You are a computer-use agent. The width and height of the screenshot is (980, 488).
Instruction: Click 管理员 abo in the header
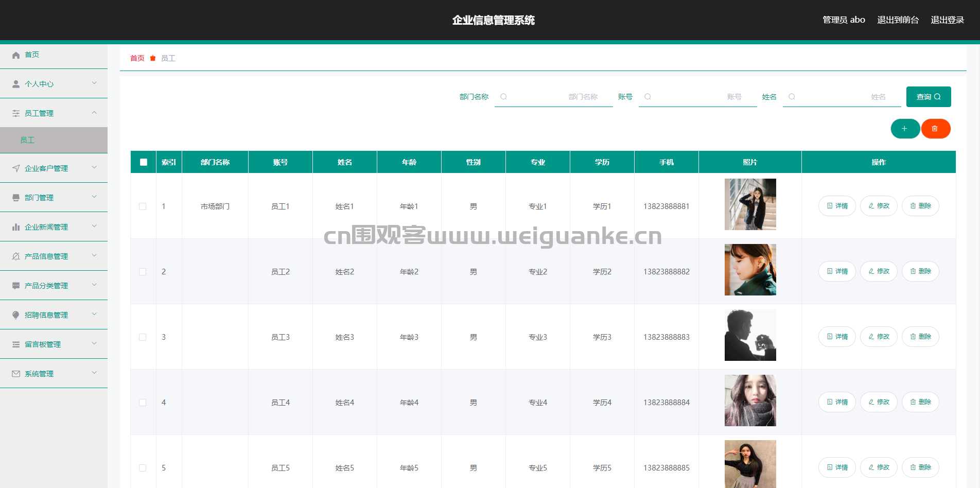844,20
